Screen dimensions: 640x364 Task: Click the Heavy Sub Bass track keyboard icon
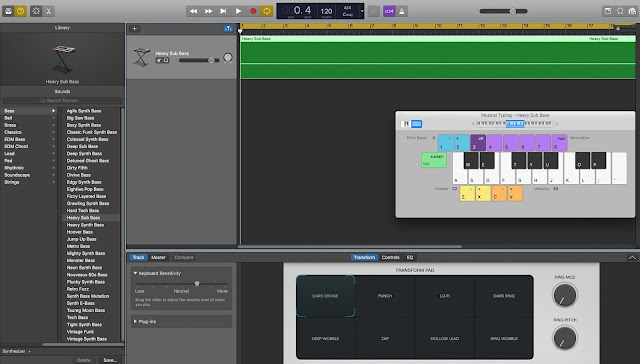pos(141,57)
